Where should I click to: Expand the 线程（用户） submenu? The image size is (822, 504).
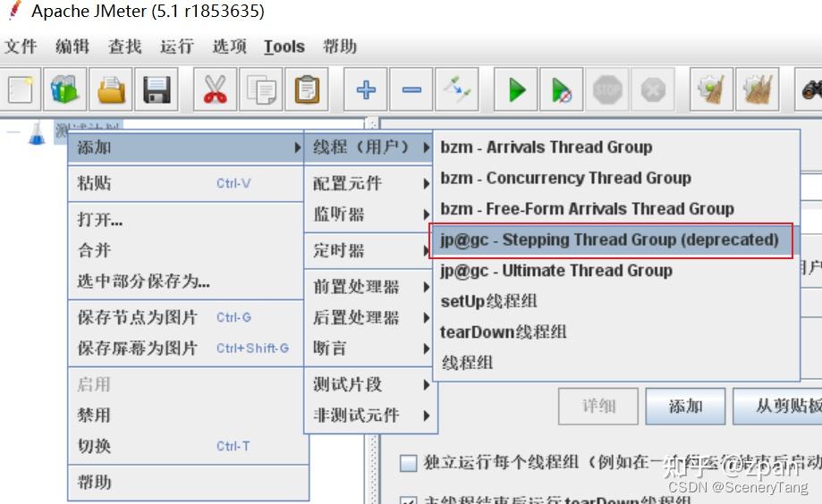tap(369, 147)
